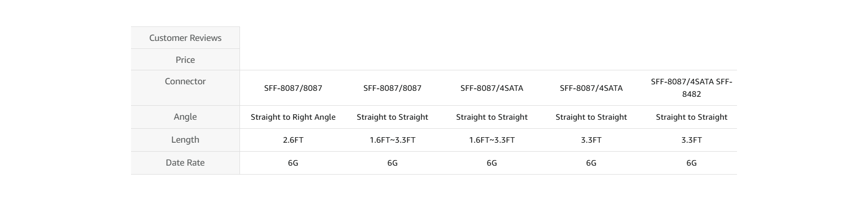Select the SFF-8087/4SATA SFF-8482 connector cell
The height and width of the screenshot is (222, 868).
pos(691,88)
